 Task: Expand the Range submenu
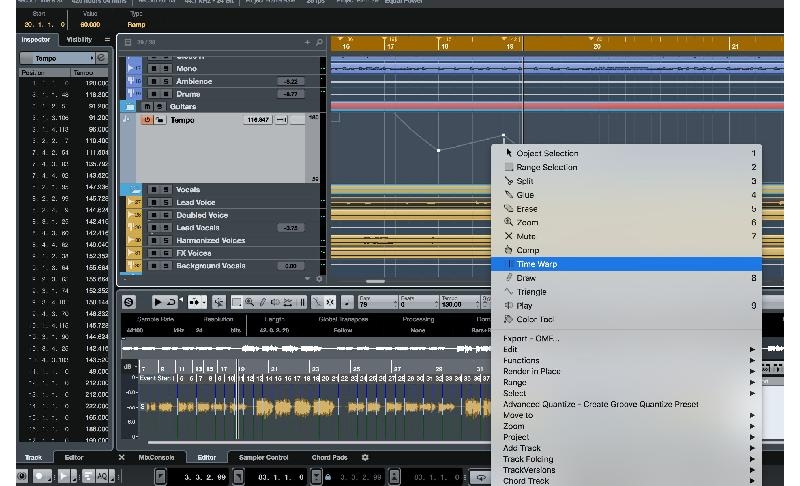[626, 382]
